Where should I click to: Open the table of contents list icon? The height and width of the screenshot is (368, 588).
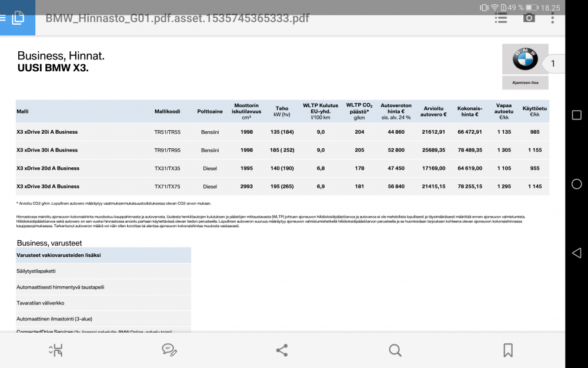pyautogui.click(x=501, y=18)
